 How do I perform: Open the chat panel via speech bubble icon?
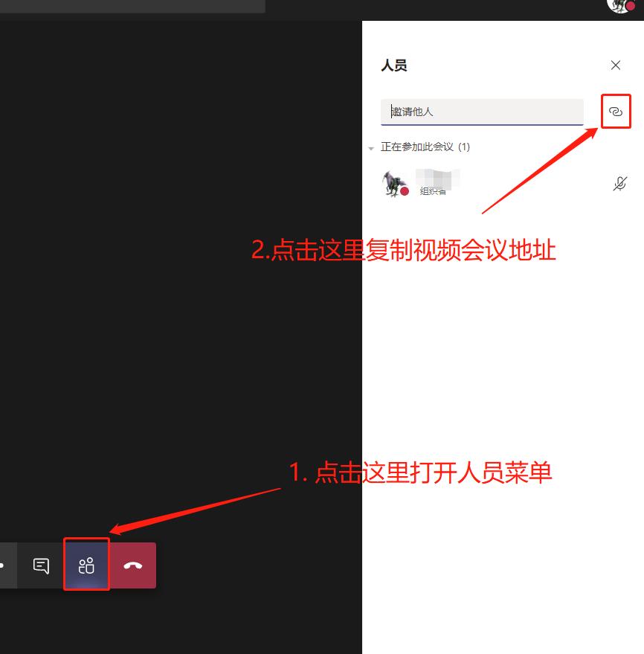[x=40, y=565]
